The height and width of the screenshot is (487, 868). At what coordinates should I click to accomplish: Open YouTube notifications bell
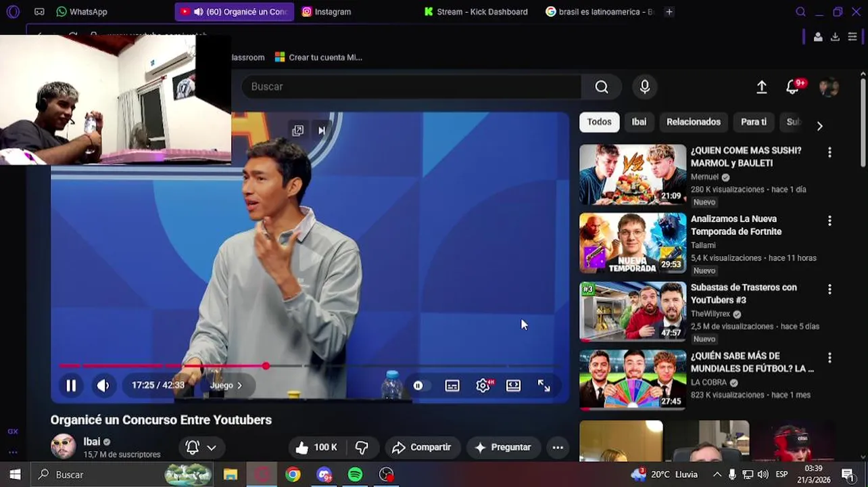(x=793, y=87)
